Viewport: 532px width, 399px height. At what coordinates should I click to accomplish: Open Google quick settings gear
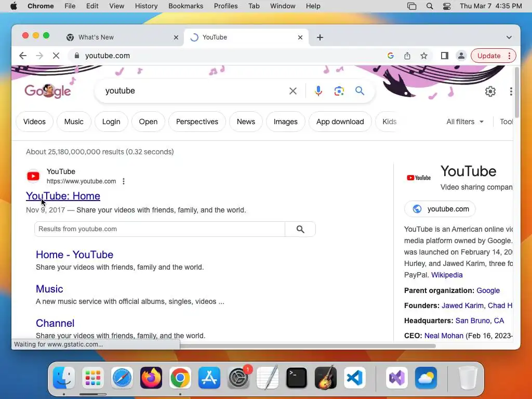point(490,91)
